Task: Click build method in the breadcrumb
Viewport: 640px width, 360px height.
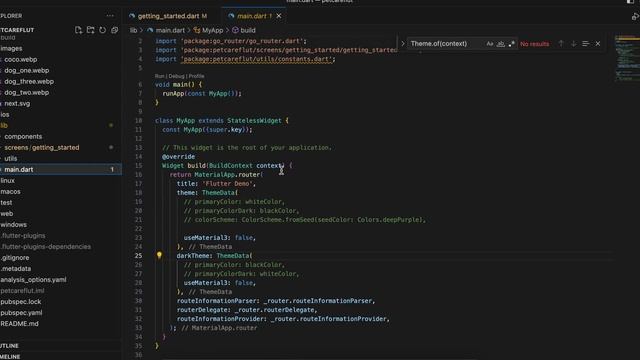Action: [x=248, y=30]
